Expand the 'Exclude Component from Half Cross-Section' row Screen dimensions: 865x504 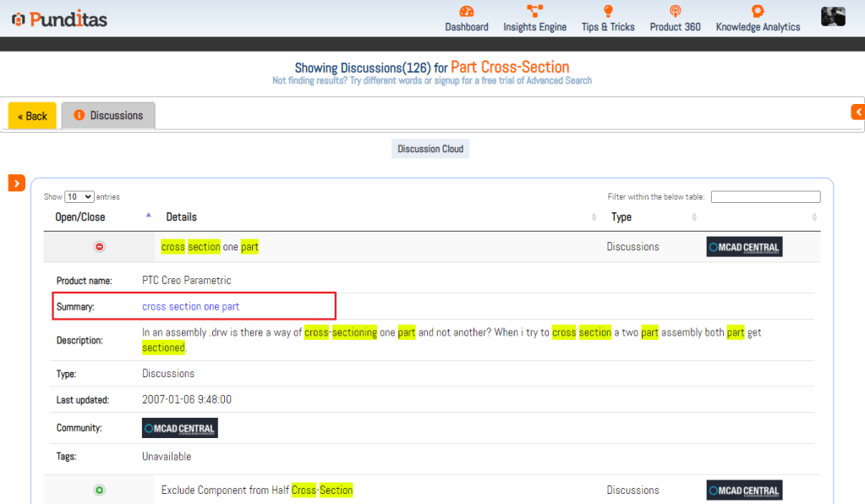[x=99, y=490]
